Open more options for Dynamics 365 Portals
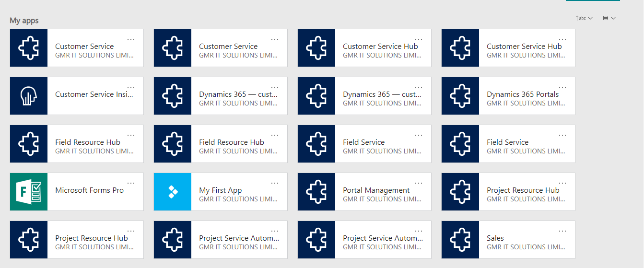Image resolution: width=644 pixels, height=268 pixels. click(562, 87)
